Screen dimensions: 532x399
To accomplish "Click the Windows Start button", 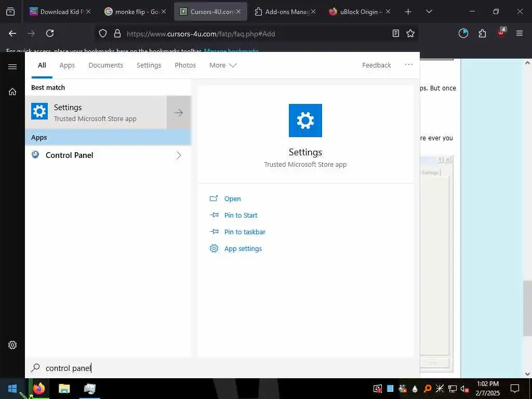I will tap(12, 389).
